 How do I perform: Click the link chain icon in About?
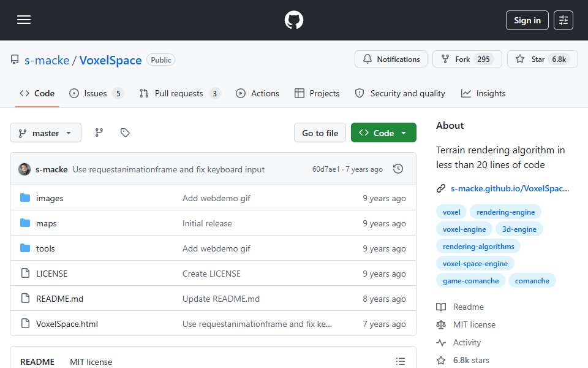pyautogui.click(x=441, y=188)
